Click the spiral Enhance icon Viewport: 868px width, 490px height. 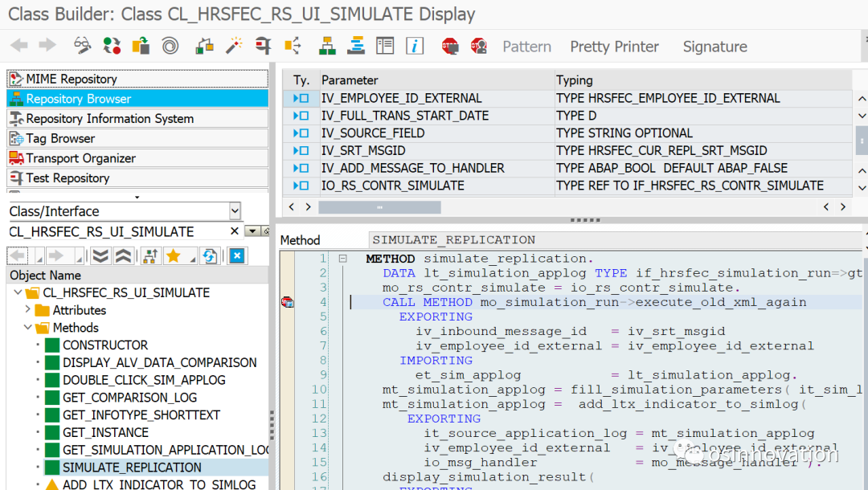[170, 45]
